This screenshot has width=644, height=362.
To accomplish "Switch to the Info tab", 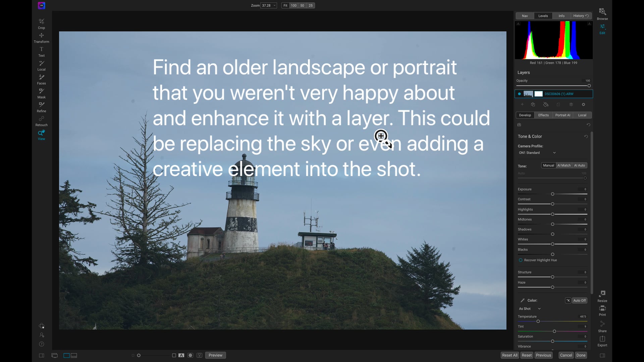I will tap(561, 16).
